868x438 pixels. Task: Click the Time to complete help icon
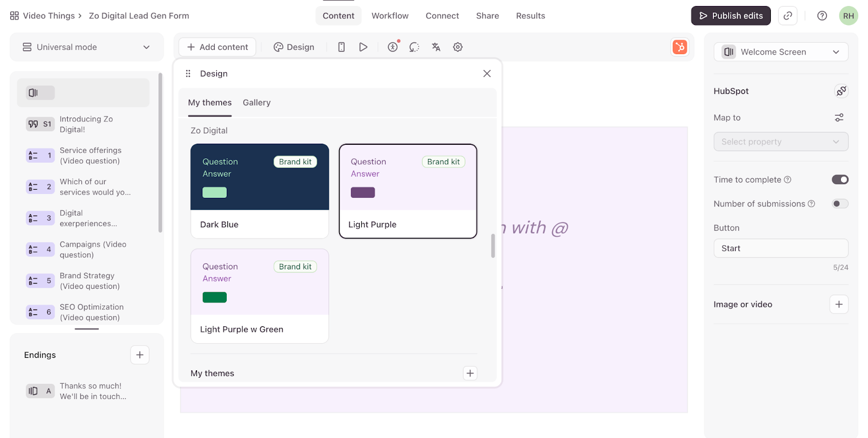pyautogui.click(x=788, y=179)
